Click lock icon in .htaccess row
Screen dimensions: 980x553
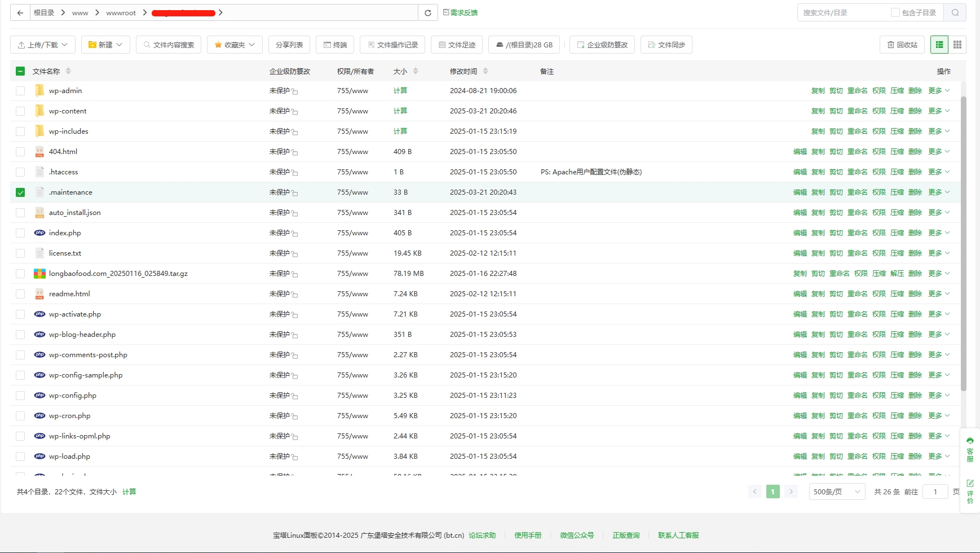(x=295, y=173)
